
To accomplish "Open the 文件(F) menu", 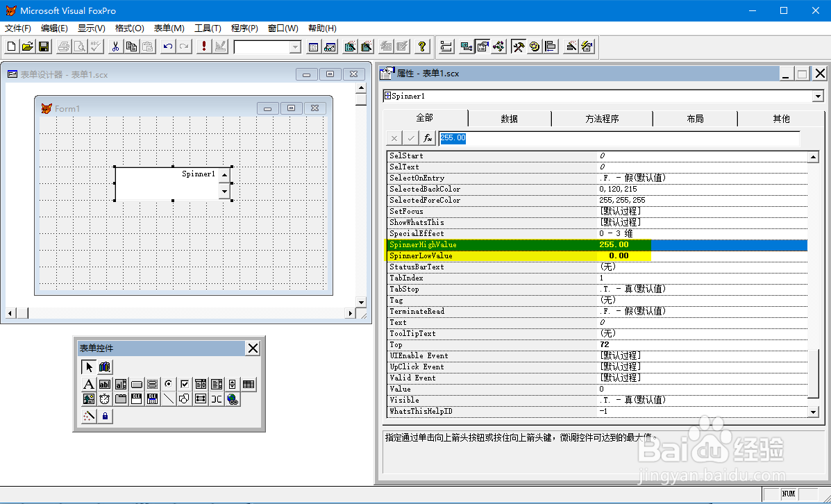I will [x=18, y=28].
